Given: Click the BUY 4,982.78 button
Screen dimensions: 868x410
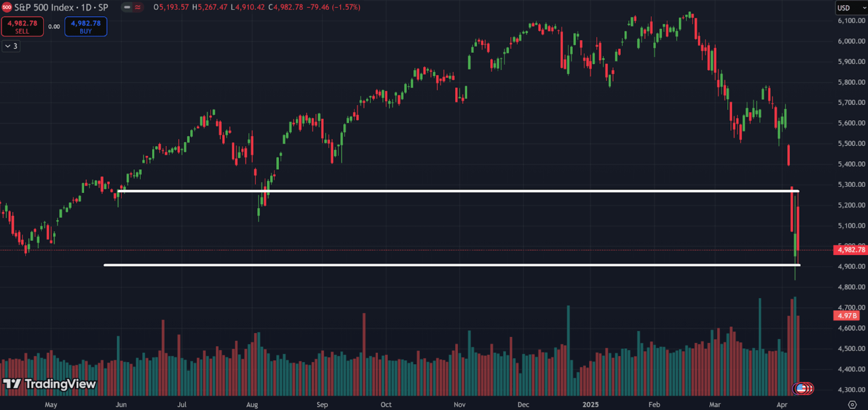Looking at the screenshot, I should click(x=86, y=27).
